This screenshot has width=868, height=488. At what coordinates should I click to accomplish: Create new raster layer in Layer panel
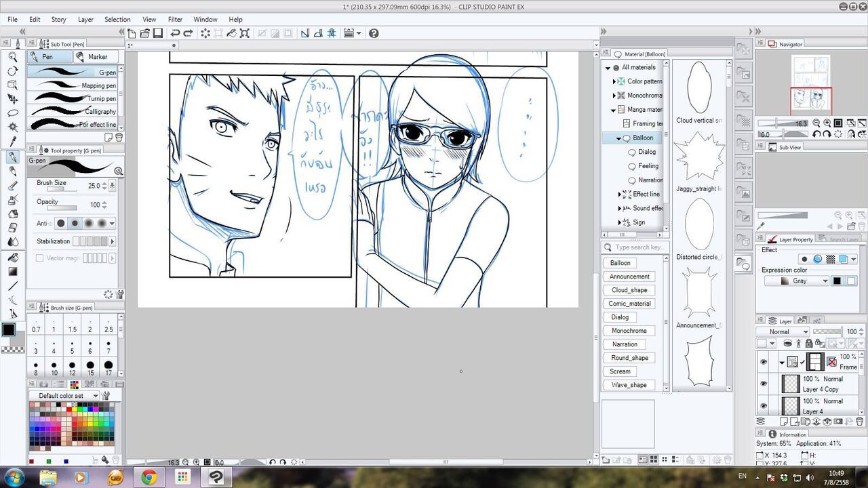(784, 421)
